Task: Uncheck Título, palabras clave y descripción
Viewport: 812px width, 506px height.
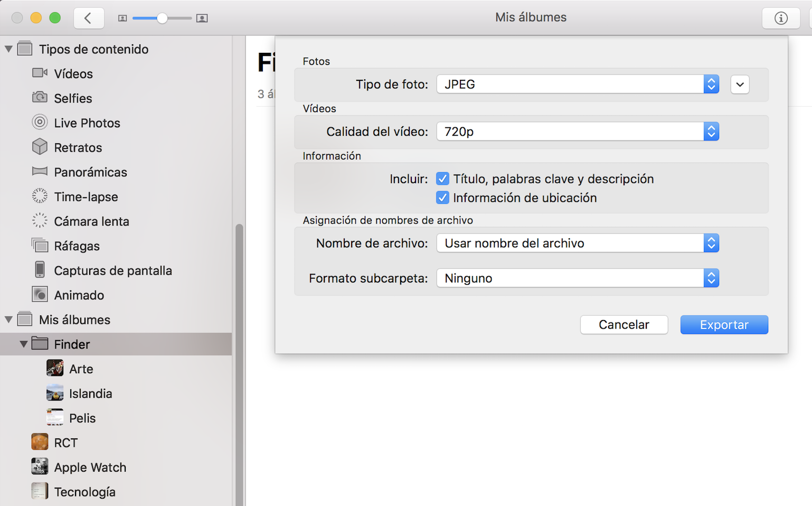Action: click(x=442, y=179)
